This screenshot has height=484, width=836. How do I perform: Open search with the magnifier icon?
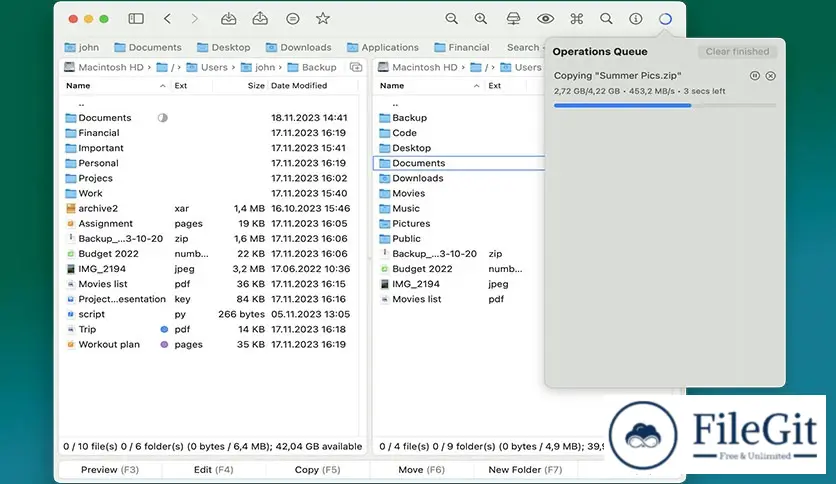pyautogui.click(x=606, y=19)
